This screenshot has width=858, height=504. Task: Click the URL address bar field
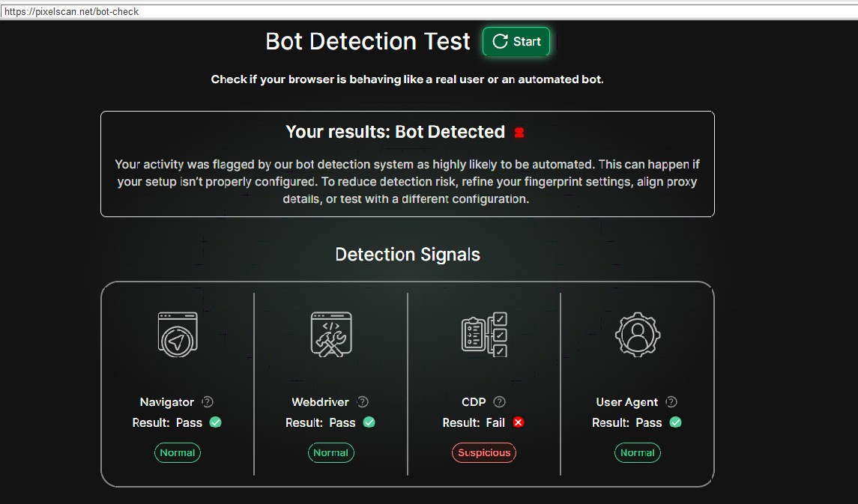tap(427, 11)
